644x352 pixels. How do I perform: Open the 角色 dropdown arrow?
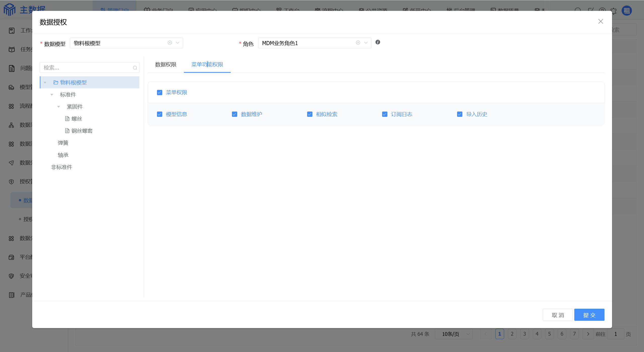tap(366, 43)
